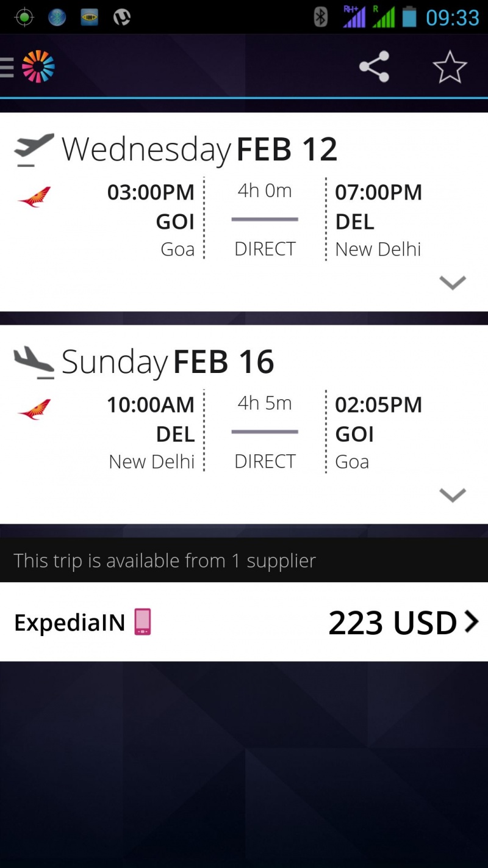
Task: Tap the ExpediaIN supplier name
Action: coord(70,623)
